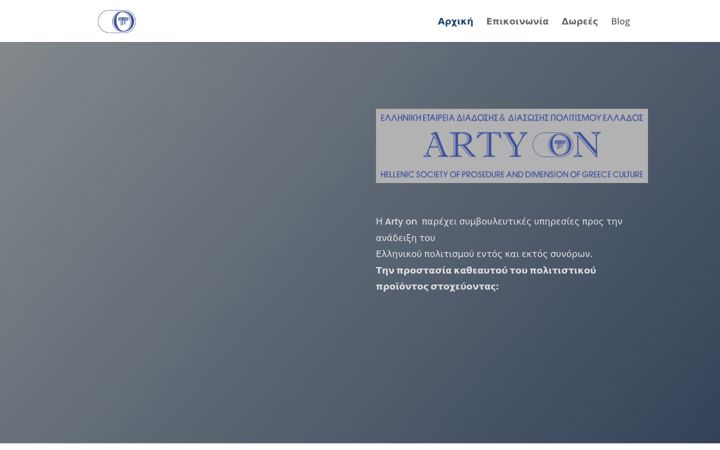720x450 pixels.
Task: Open the Δωρεές menu link
Action: pyautogui.click(x=579, y=21)
